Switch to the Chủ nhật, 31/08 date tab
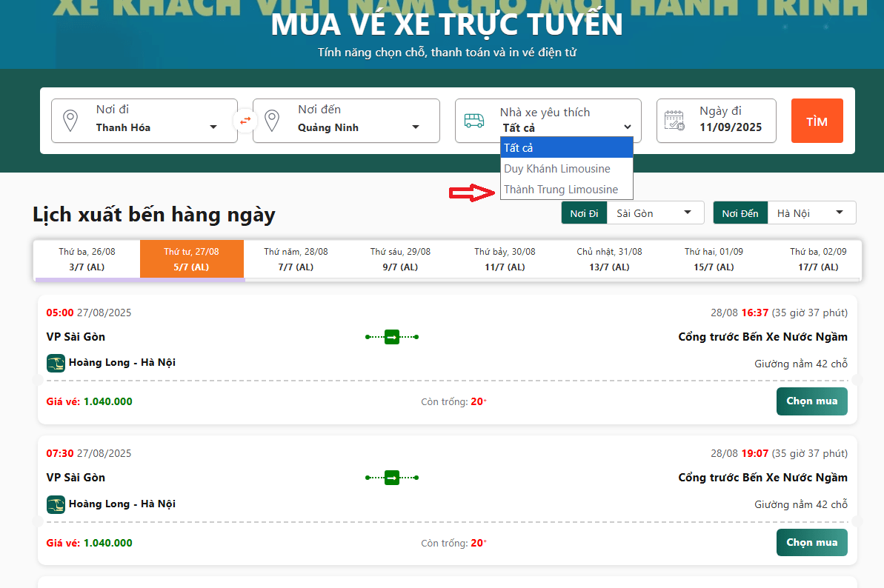Screen dimensions: 884x588 [609, 259]
